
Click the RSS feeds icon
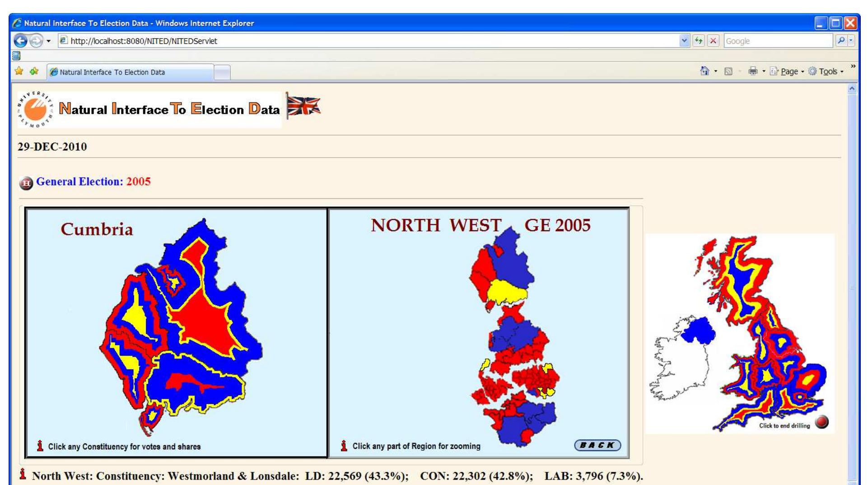(x=728, y=71)
